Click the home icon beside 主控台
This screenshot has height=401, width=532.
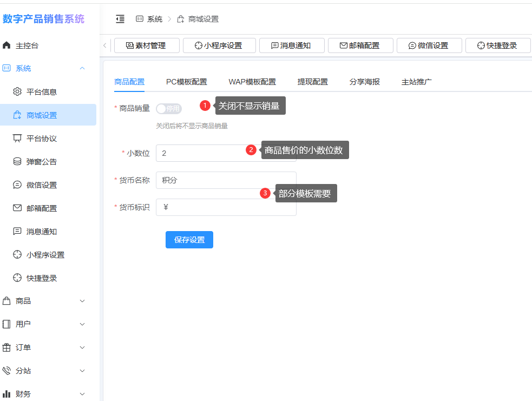[x=7, y=45]
